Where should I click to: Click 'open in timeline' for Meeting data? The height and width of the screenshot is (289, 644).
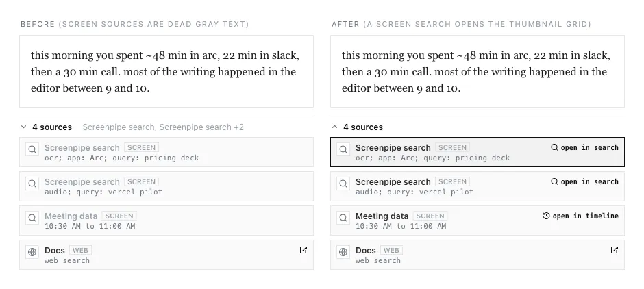pyautogui.click(x=580, y=216)
